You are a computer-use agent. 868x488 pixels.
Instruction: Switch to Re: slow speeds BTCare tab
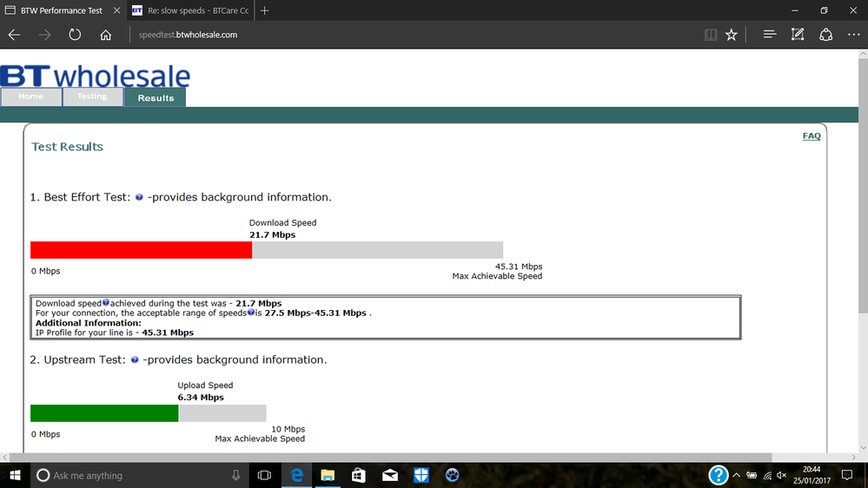tap(191, 10)
